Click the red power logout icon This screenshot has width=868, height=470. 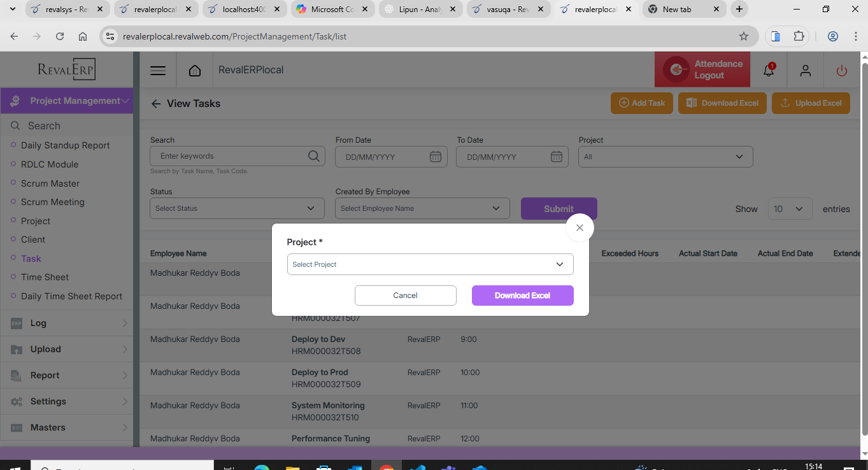point(842,70)
